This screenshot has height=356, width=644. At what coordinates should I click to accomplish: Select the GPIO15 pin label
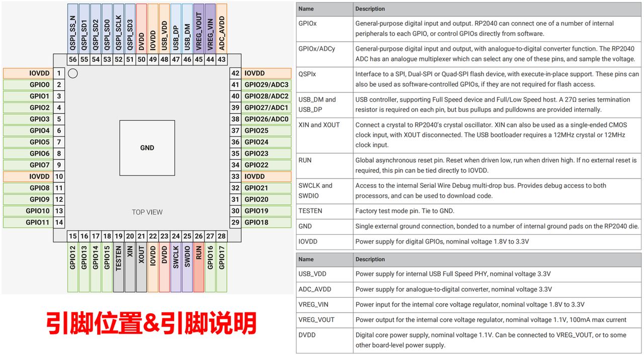click(x=107, y=267)
